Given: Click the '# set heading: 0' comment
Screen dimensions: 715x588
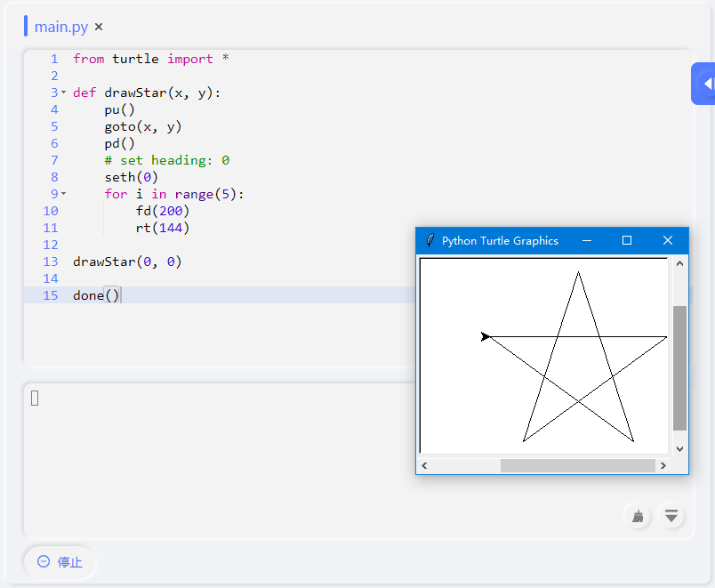Looking at the screenshot, I should click(x=167, y=160).
